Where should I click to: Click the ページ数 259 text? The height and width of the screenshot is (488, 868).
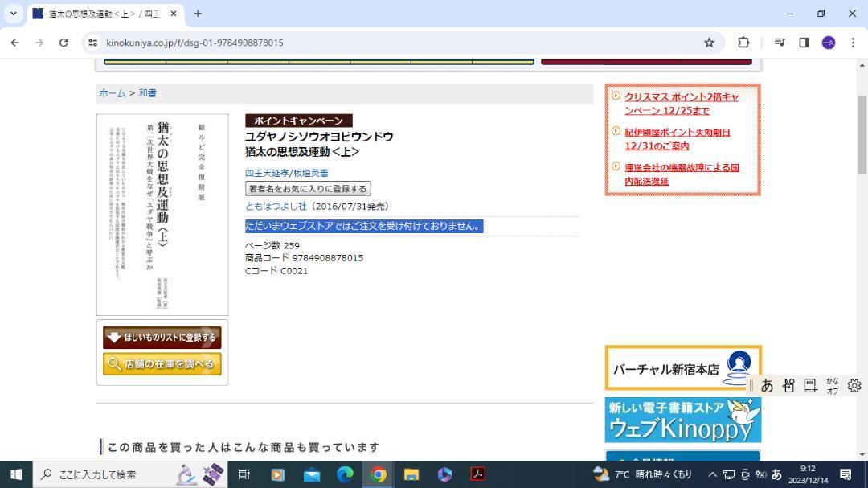coord(272,245)
